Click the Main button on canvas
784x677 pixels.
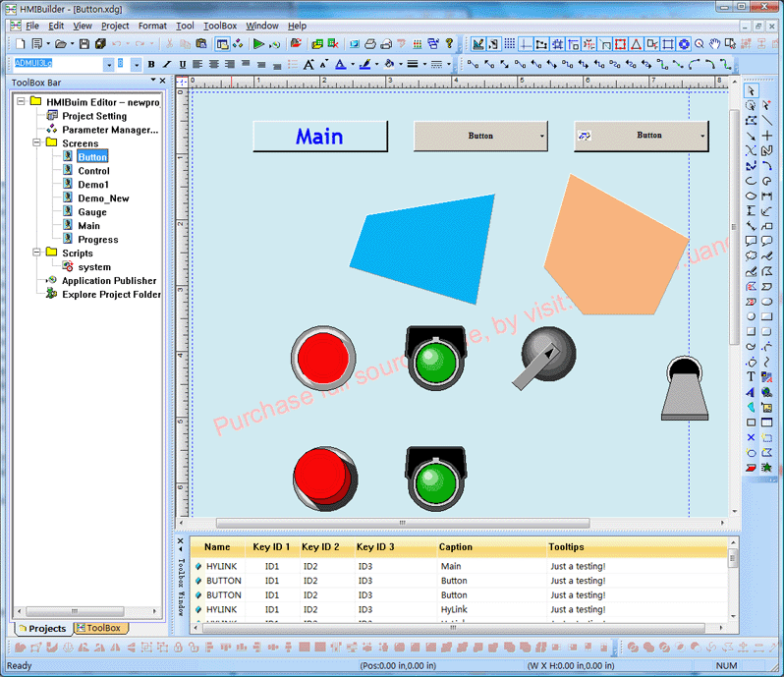point(320,137)
